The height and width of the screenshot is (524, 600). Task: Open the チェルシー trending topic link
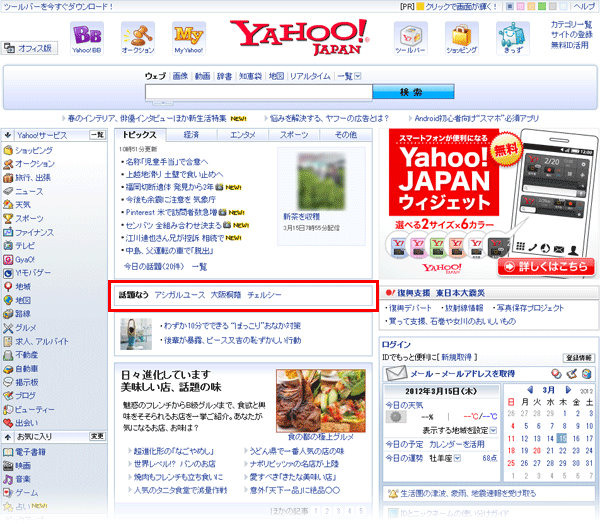point(264,295)
